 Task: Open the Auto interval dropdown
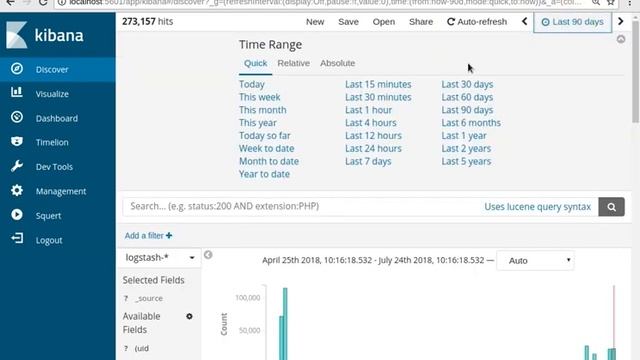536,260
